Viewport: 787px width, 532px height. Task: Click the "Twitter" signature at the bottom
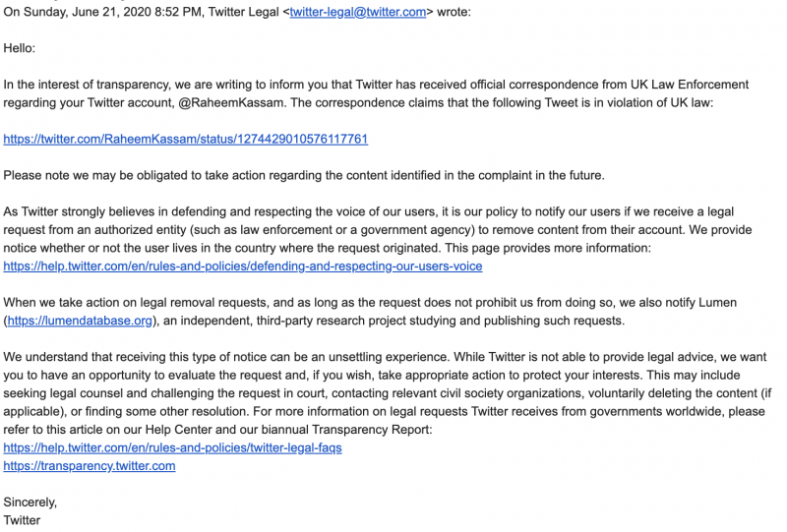23,520
